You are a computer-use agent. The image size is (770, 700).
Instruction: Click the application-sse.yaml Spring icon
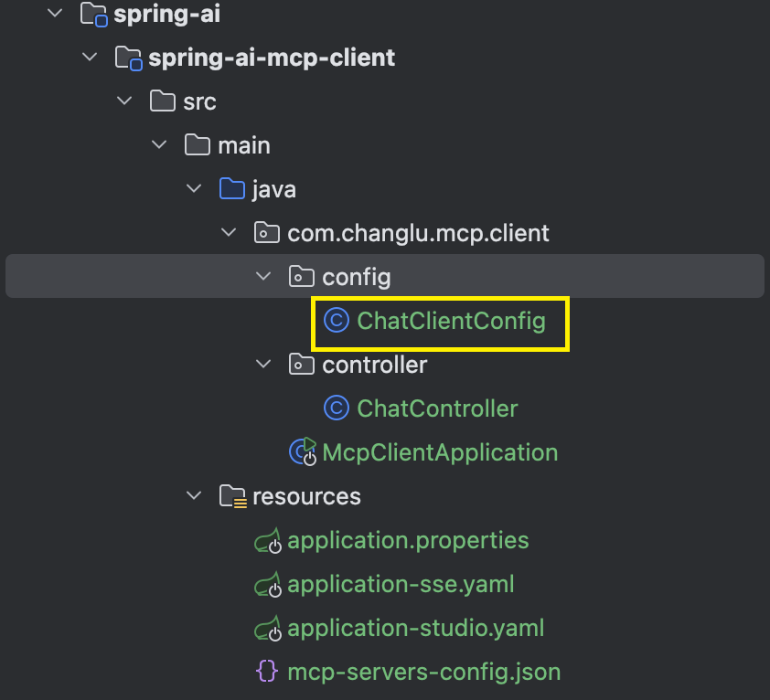[x=268, y=584]
